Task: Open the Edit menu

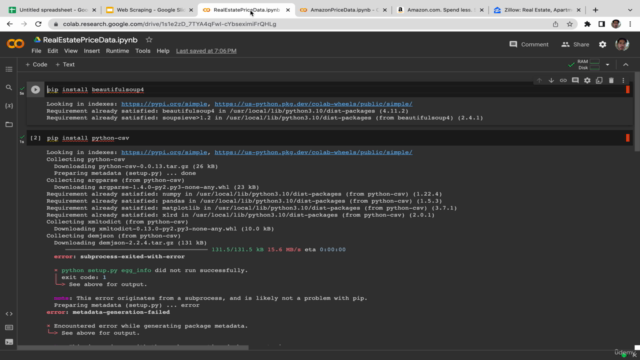Action: point(53,51)
